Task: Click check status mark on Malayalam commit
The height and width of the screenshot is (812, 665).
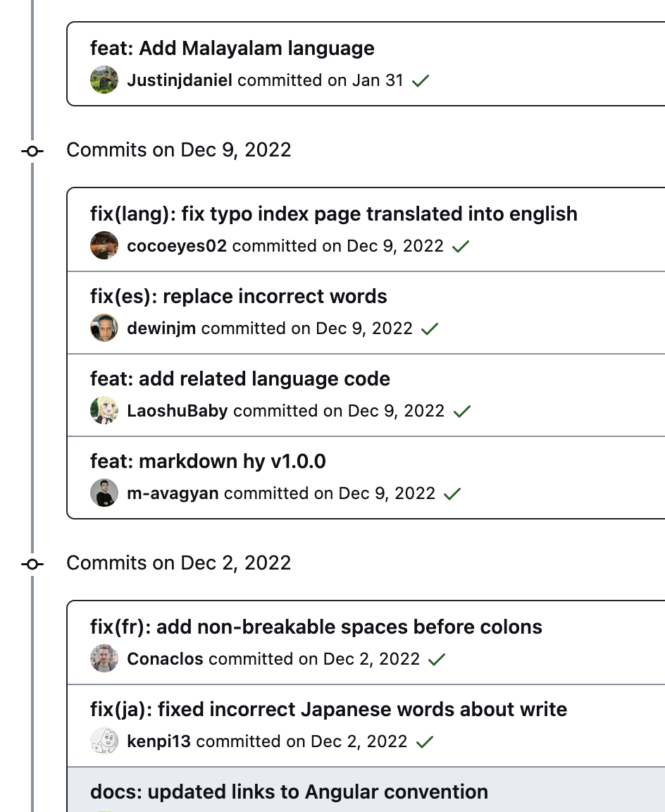Action: click(421, 81)
